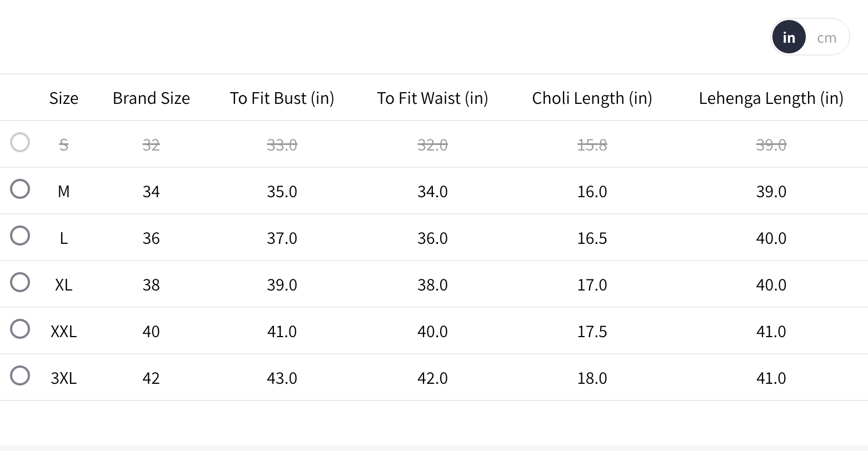Click the To Fit Bust column header
868x451 pixels.
282,98
